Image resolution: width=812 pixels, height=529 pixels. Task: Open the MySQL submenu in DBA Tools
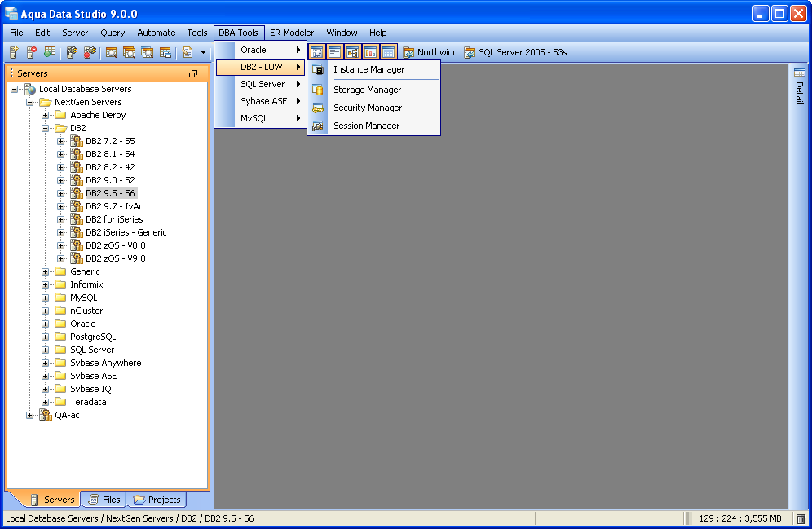pyautogui.click(x=261, y=118)
